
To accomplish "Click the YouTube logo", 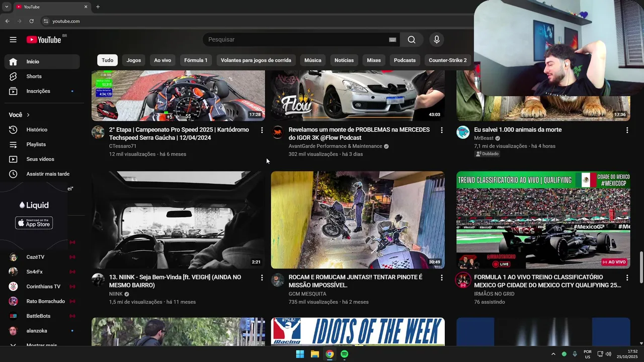I will (44, 40).
